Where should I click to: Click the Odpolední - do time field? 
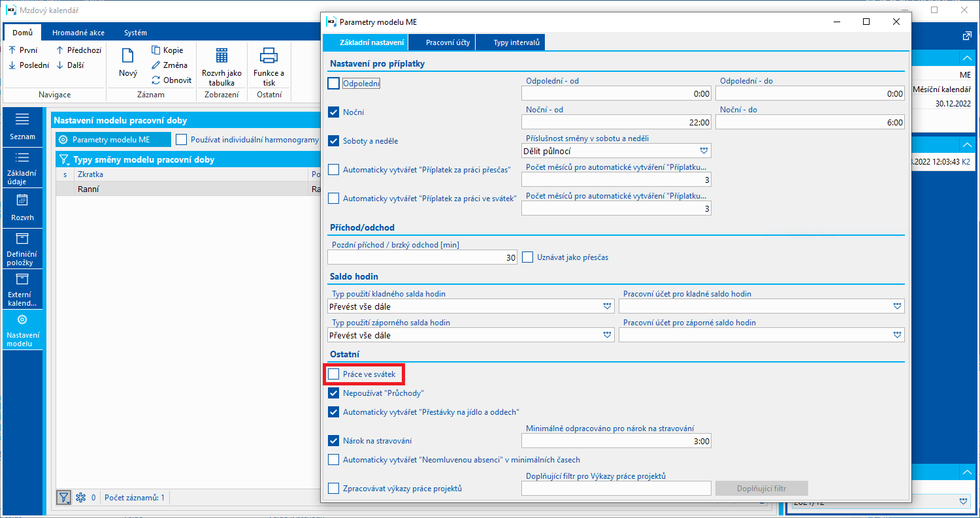[x=810, y=93]
